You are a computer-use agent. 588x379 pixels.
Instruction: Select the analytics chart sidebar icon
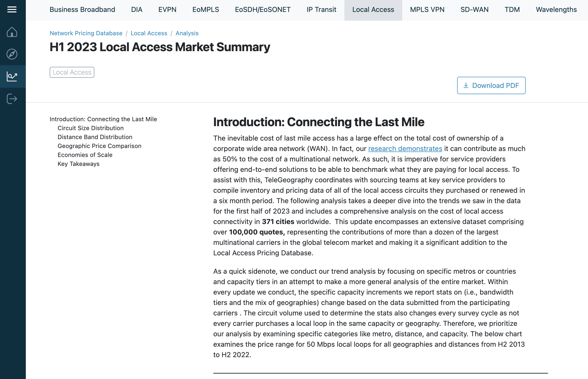pos(12,76)
